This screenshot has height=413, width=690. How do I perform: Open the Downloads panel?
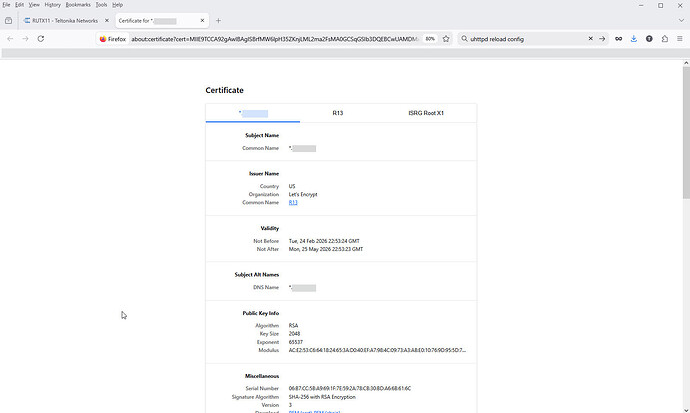[634, 39]
